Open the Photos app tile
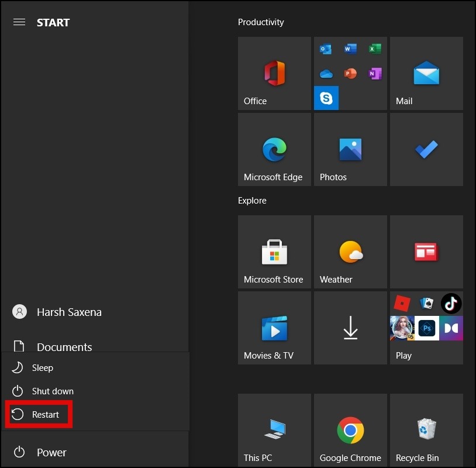Viewport: 476px width, 468px height. (x=350, y=150)
